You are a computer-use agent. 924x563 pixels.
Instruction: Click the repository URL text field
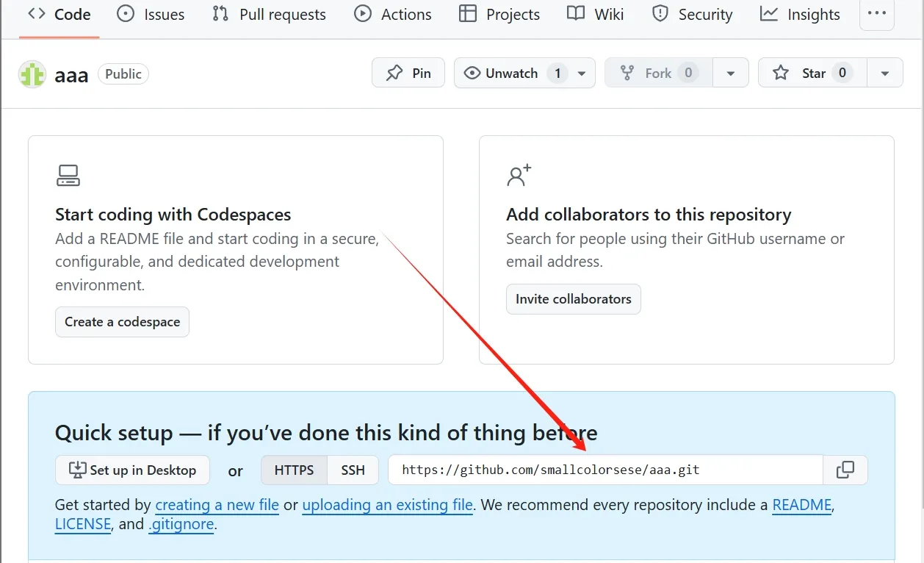pos(605,470)
